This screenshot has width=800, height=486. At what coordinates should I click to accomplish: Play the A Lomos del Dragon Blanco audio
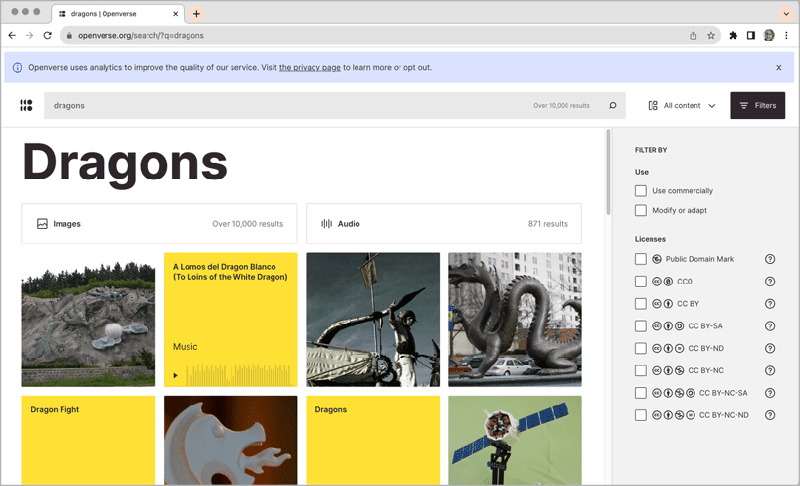click(176, 375)
